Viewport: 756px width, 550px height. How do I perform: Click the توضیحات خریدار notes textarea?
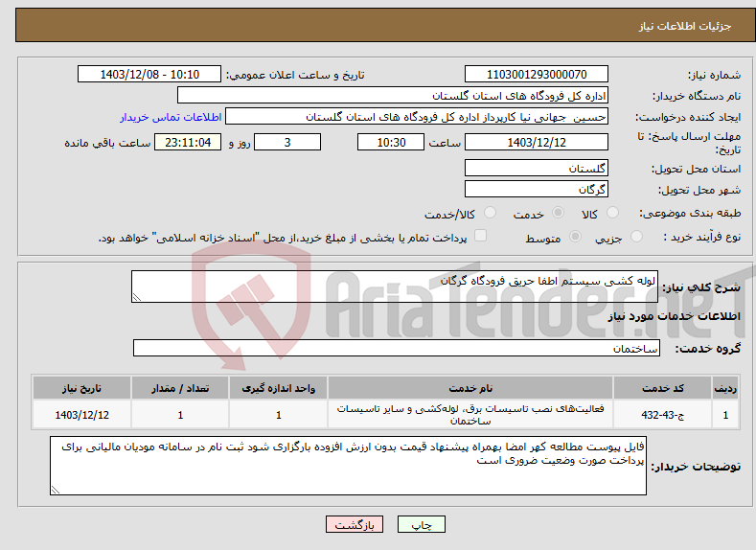[348, 466]
